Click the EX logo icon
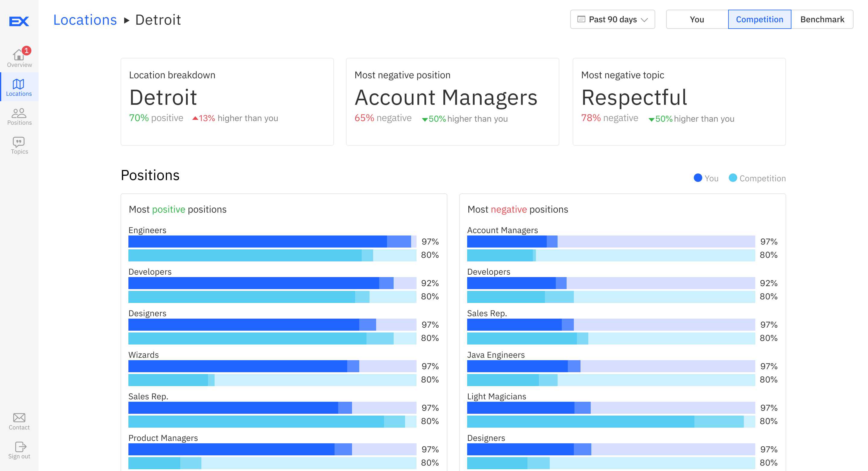This screenshot has width=868, height=471. pyautogui.click(x=19, y=21)
